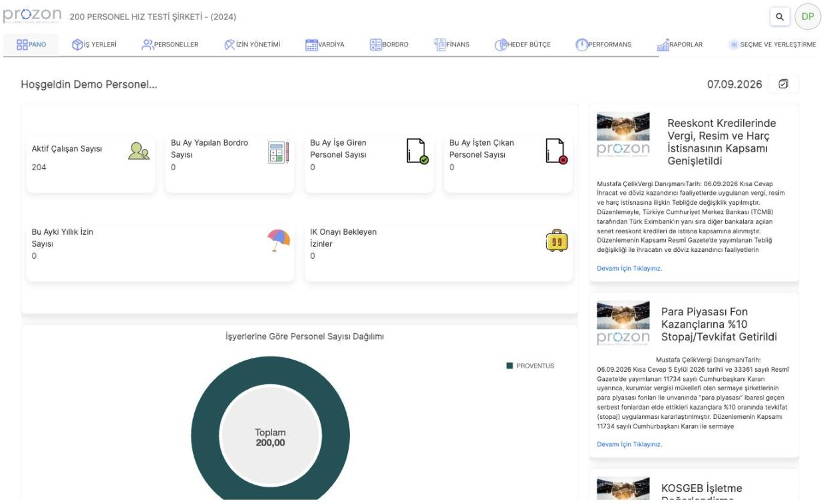The width and height of the screenshot is (823, 504).
Task: Click the red cross document icon
Action: (556, 152)
